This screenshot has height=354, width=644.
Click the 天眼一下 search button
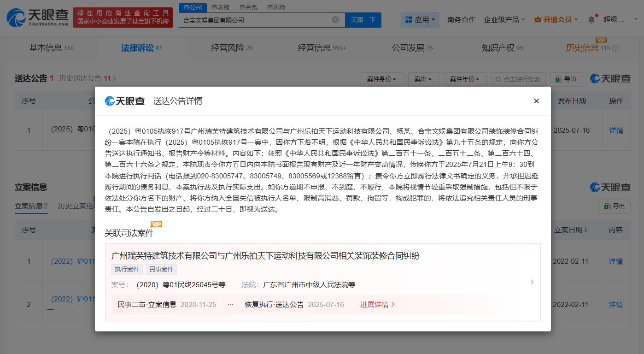pyautogui.click(x=363, y=20)
